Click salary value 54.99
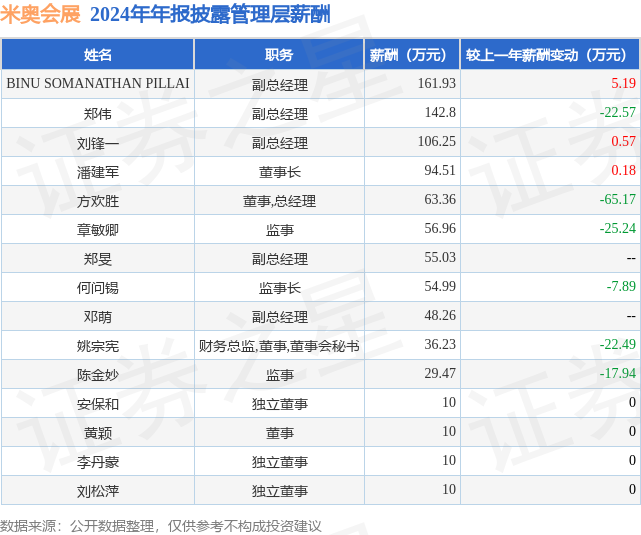 [439, 286]
